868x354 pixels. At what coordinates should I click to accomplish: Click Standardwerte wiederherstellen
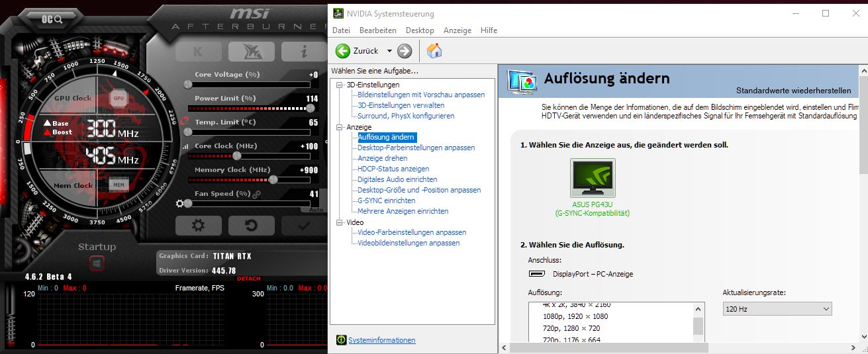[793, 91]
